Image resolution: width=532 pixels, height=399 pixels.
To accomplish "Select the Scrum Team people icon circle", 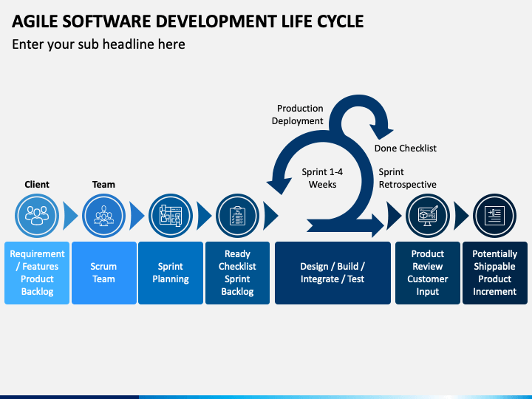I will (x=104, y=216).
